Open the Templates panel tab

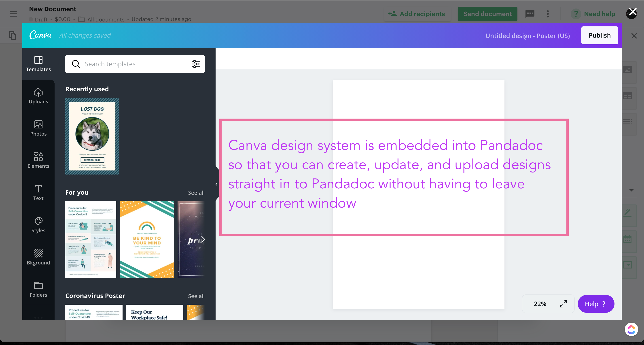pos(38,64)
